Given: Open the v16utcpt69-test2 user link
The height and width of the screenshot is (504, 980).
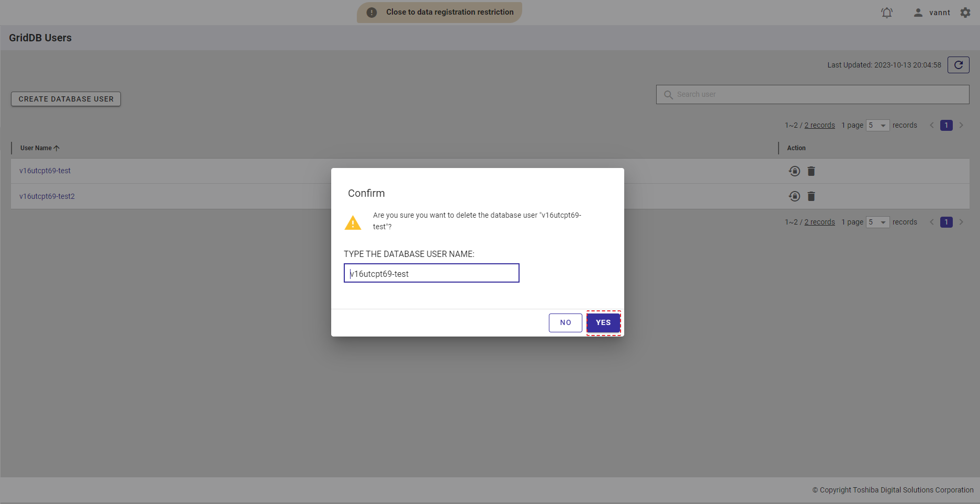Looking at the screenshot, I should pos(47,197).
